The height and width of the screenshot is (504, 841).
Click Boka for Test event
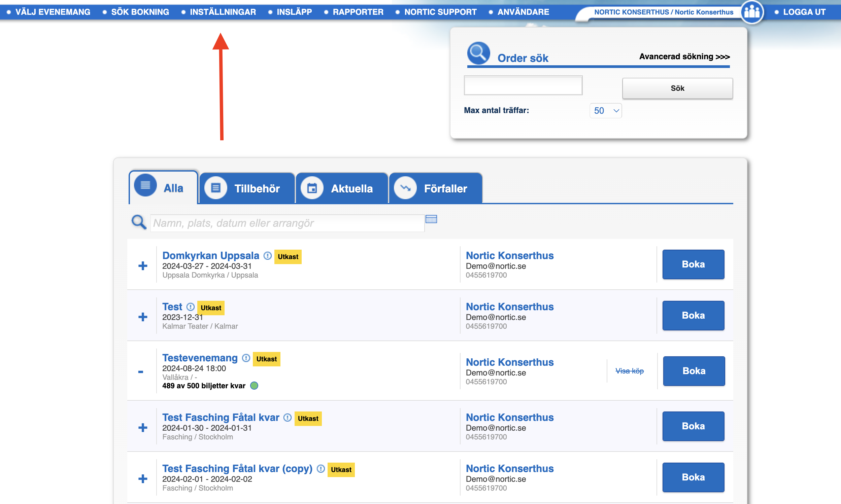coord(693,316)
